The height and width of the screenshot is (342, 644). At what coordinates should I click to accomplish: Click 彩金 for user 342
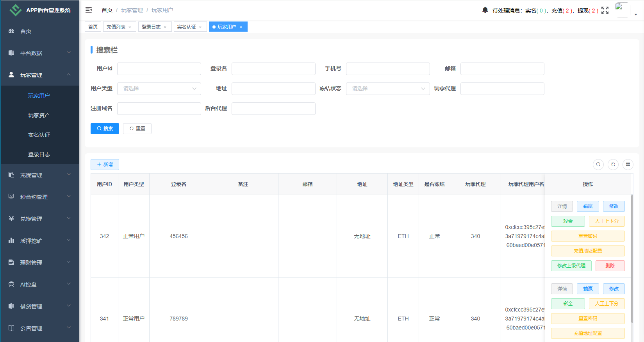(x=568, y=221)
